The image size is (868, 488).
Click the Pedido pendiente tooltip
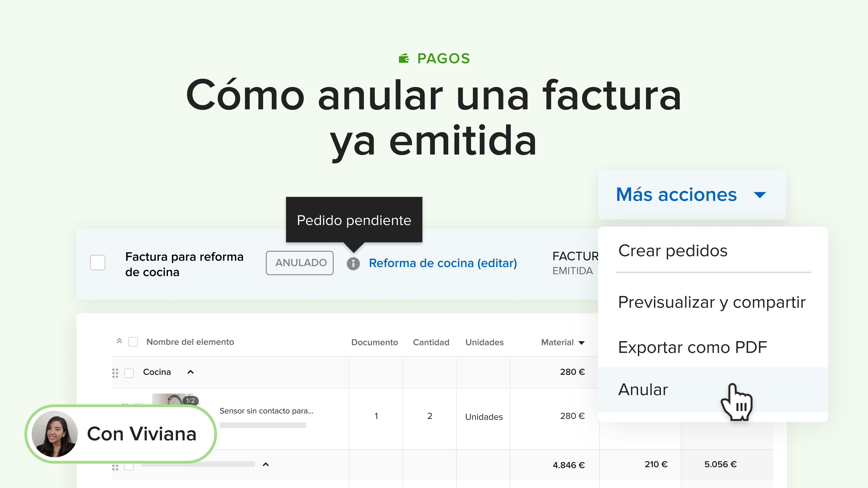pos(354,220)
